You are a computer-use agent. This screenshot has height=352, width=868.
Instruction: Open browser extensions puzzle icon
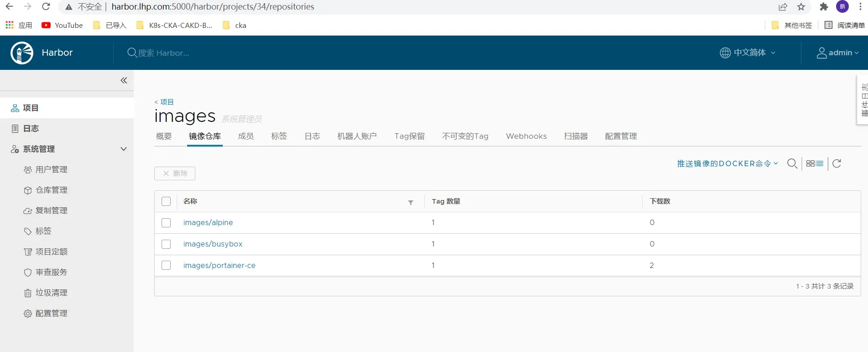pos(824,6)
